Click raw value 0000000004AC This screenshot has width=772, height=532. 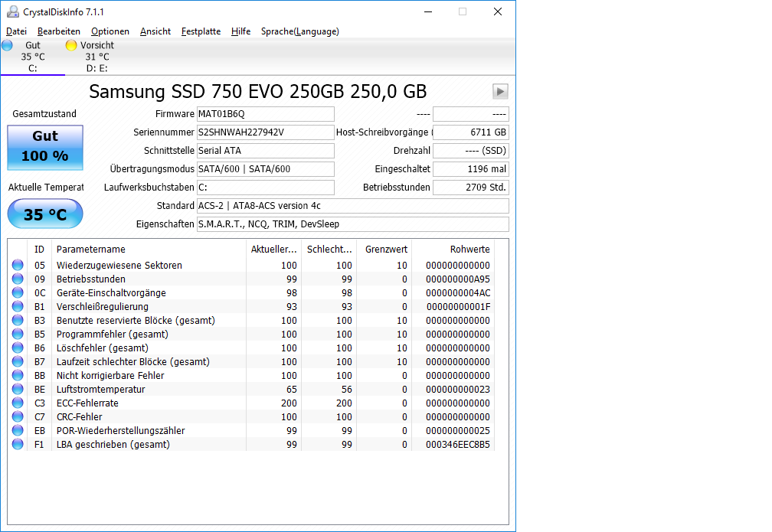458,293
